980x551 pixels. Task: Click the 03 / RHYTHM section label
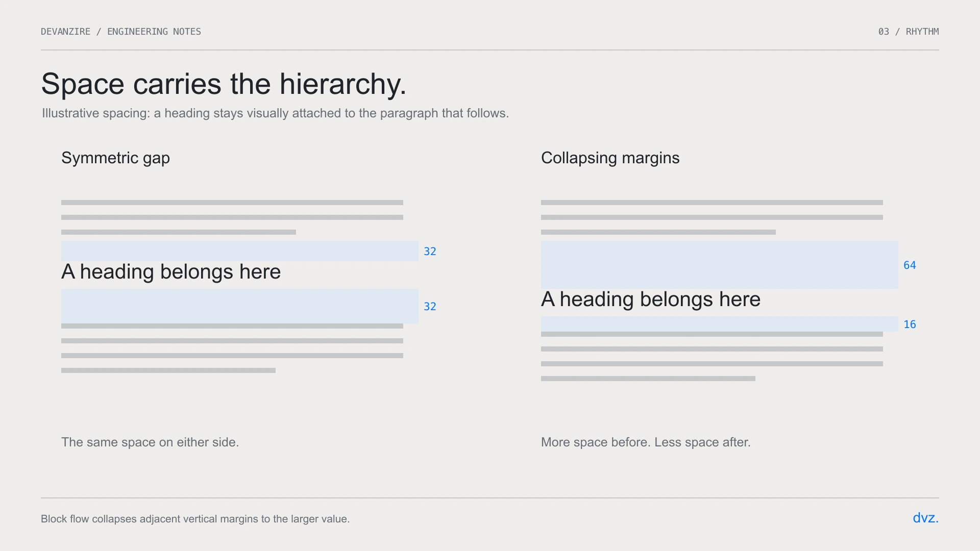[x=909, y=32]
